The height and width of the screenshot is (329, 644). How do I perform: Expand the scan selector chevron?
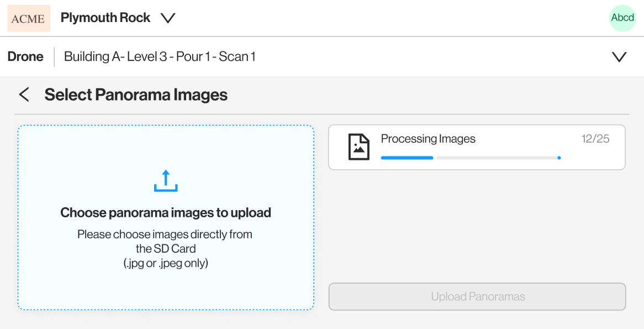click(619, 57)
